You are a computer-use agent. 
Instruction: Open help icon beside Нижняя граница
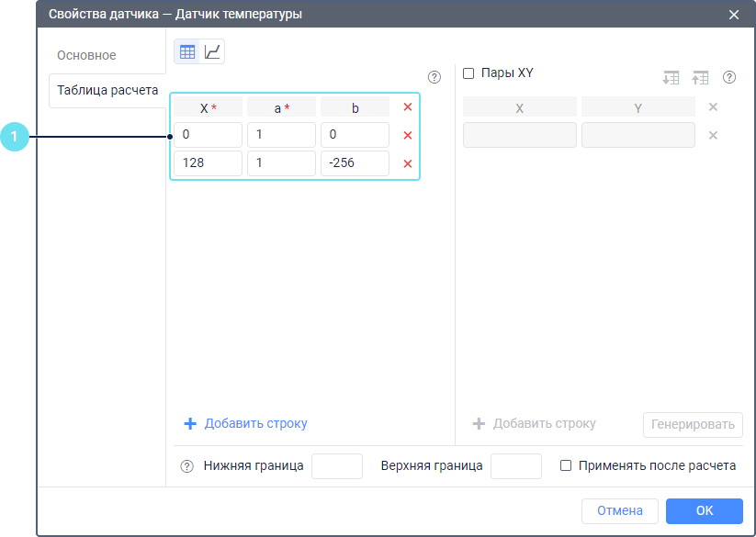[186, 466]
